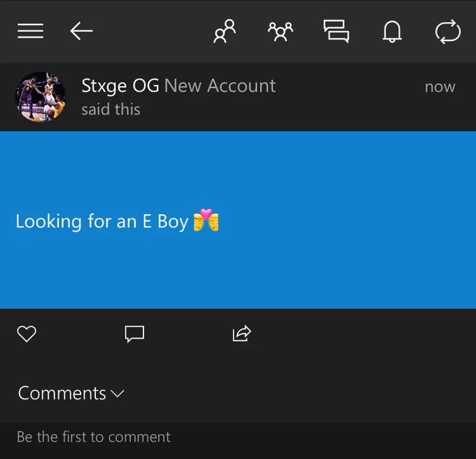Open Stxge OG's basketball profile picture
Screen dimensions: 476x459
point(41,97)
